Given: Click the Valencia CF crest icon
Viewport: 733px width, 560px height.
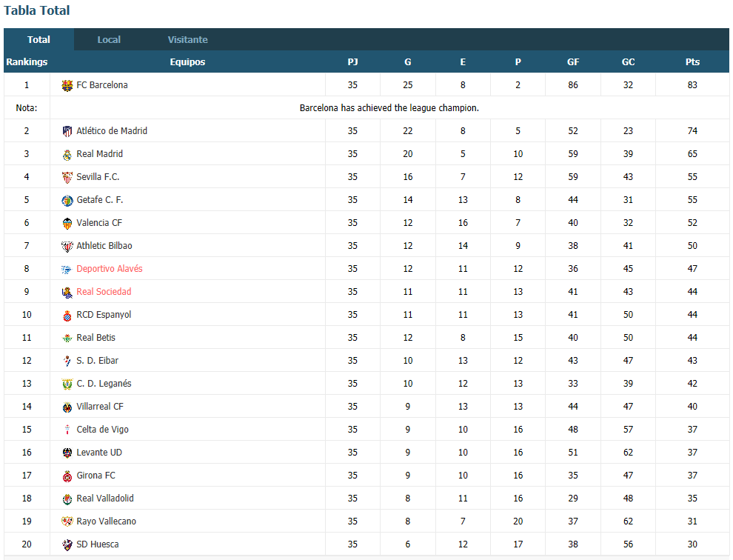Looking at the screenshot, I should [x=67, y=223].
